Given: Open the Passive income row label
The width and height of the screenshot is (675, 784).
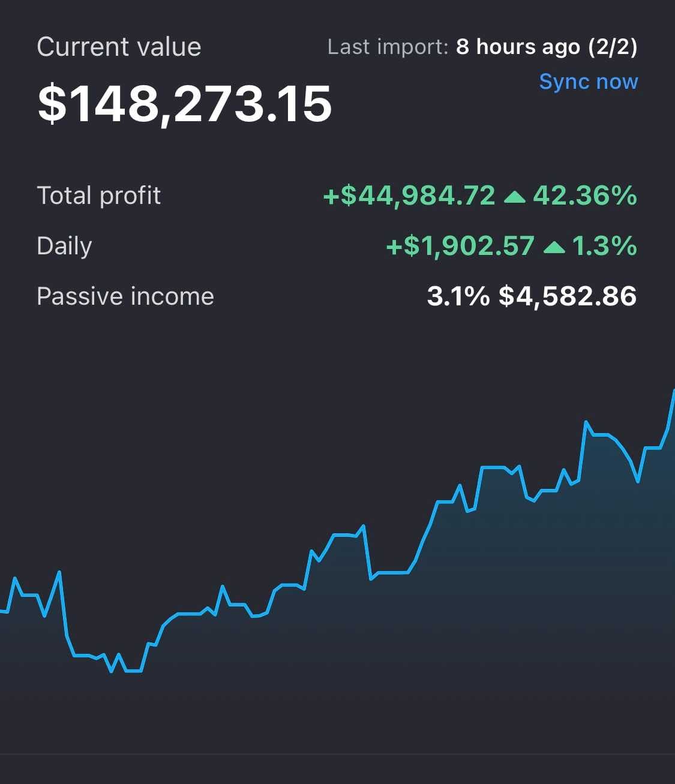Looking at the screenshot, I should tap(125, 296).
